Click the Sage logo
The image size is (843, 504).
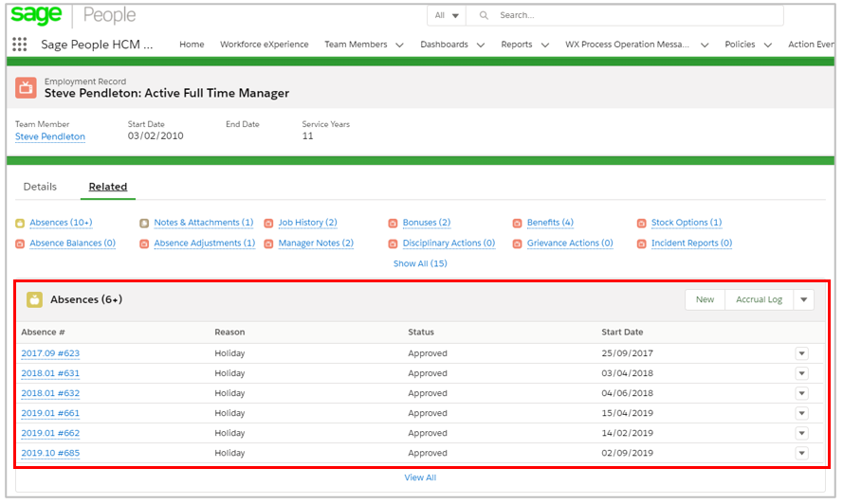[36, 15]
